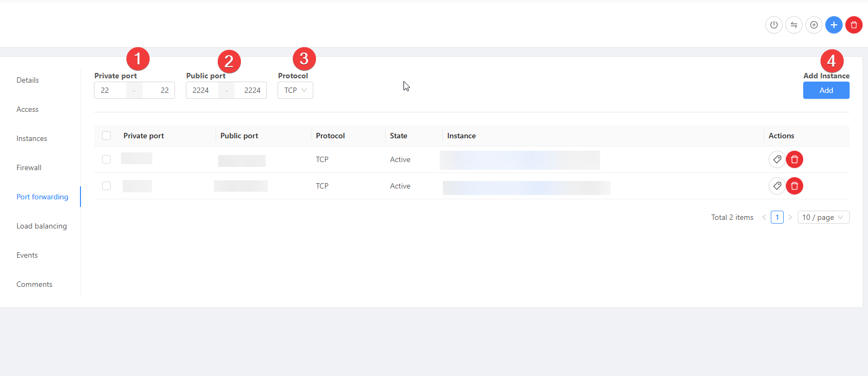Click the power icon in top toolbar
The image size is (868, 376).
(x=773, y=25)
